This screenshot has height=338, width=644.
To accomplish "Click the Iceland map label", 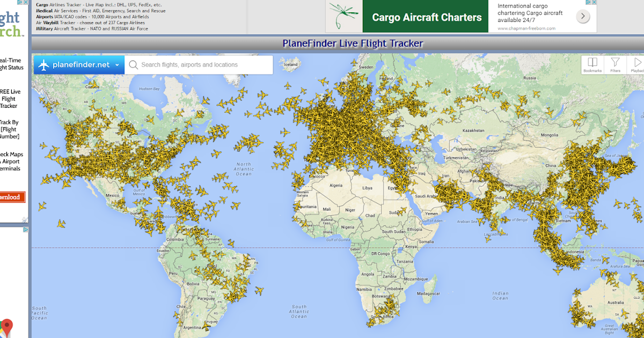I will point(290,64).
